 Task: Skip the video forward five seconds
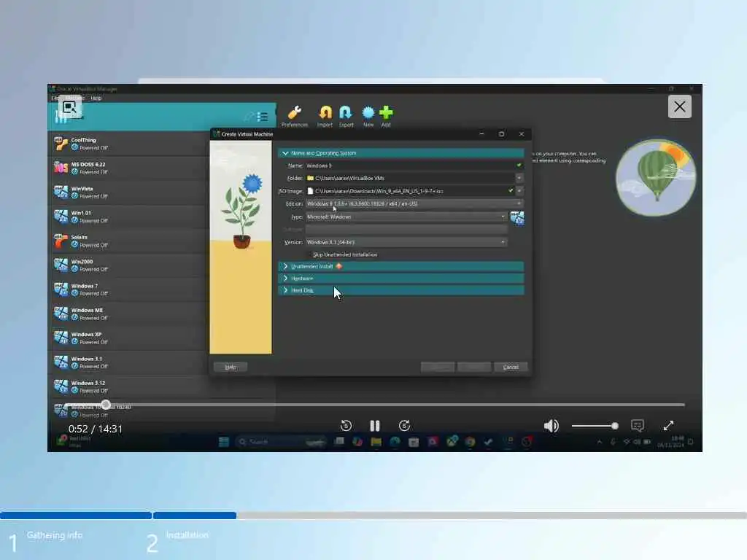[404, 426]
